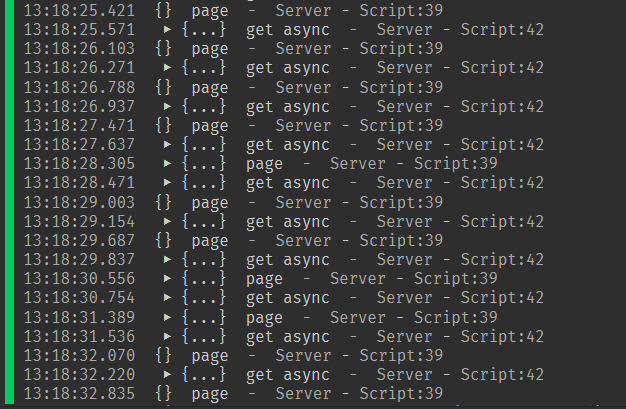The image size is (626, 409).
Task: Select the empty table on the 13:18:32.070 line
Action: click(x=164, y=356)
